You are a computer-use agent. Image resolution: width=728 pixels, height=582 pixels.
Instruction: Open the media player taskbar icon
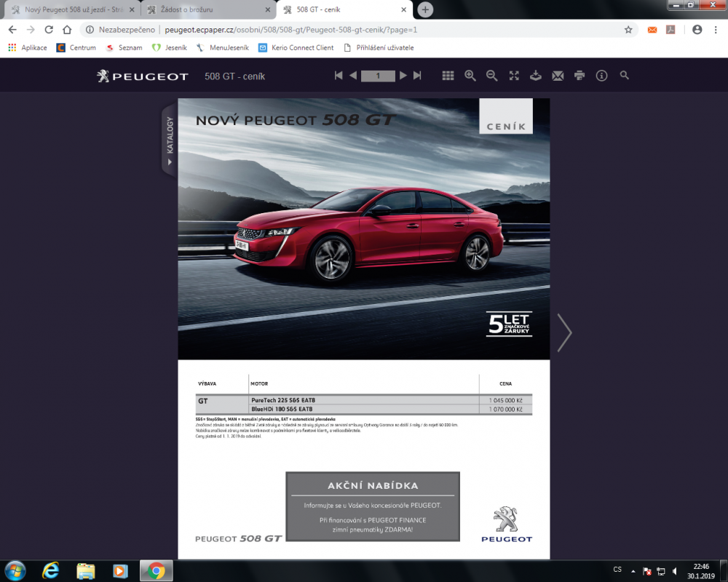pyautogui.click(x=120, y=570)
